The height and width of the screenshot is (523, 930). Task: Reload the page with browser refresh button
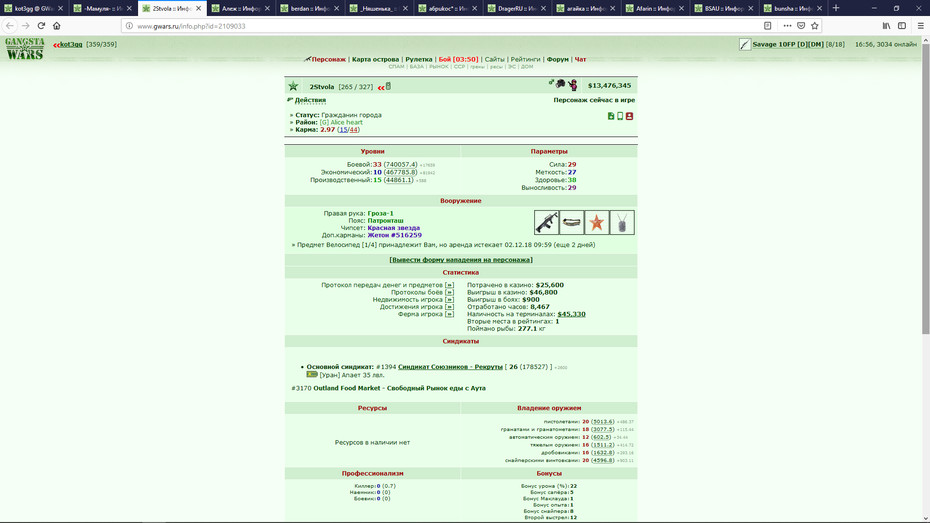click(41, 25)
